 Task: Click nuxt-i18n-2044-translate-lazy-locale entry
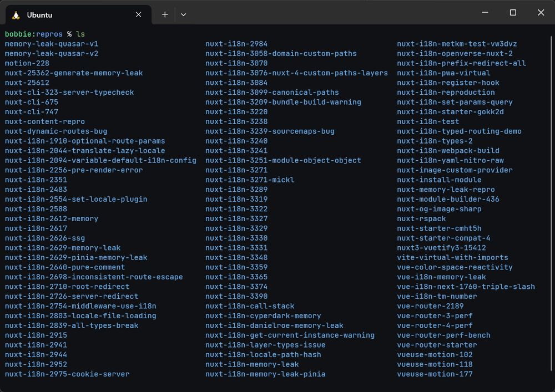point(85,151)
